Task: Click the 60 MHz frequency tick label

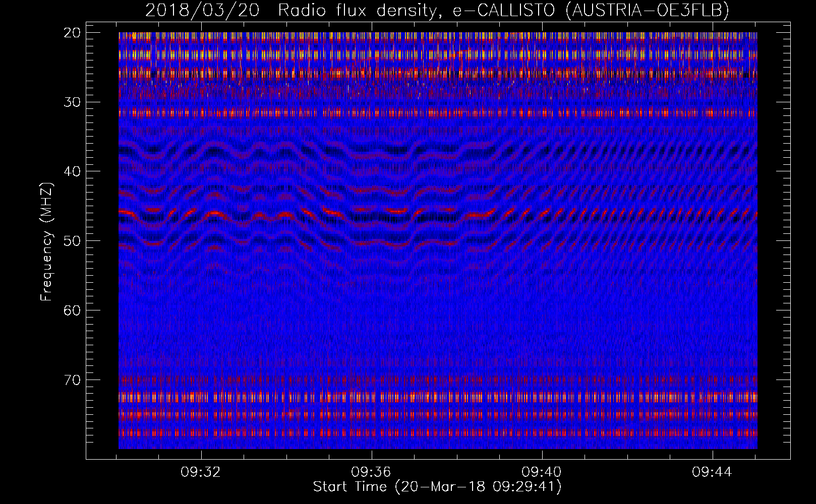Action: coord(72,310)
